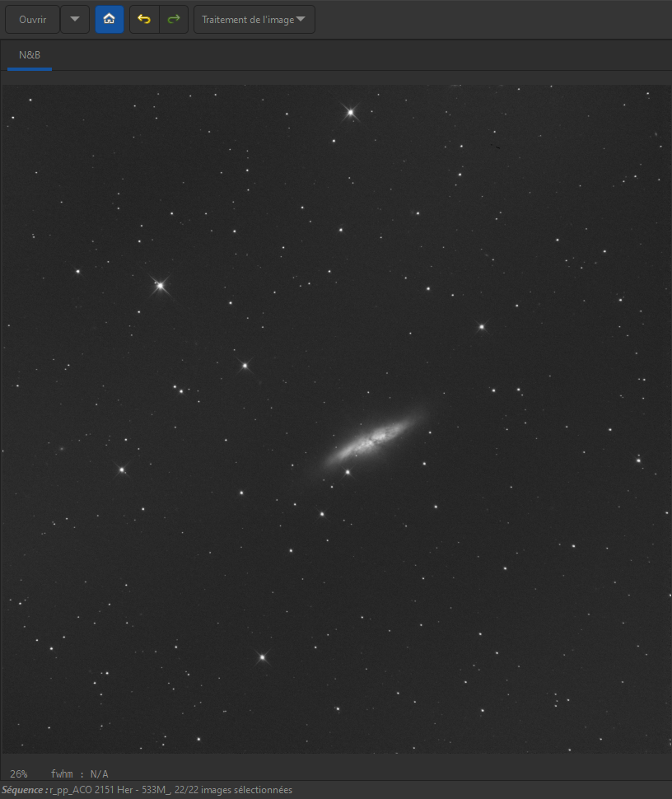Redo with the green arrow icon

pyautogui.click(x=174, y=20)
